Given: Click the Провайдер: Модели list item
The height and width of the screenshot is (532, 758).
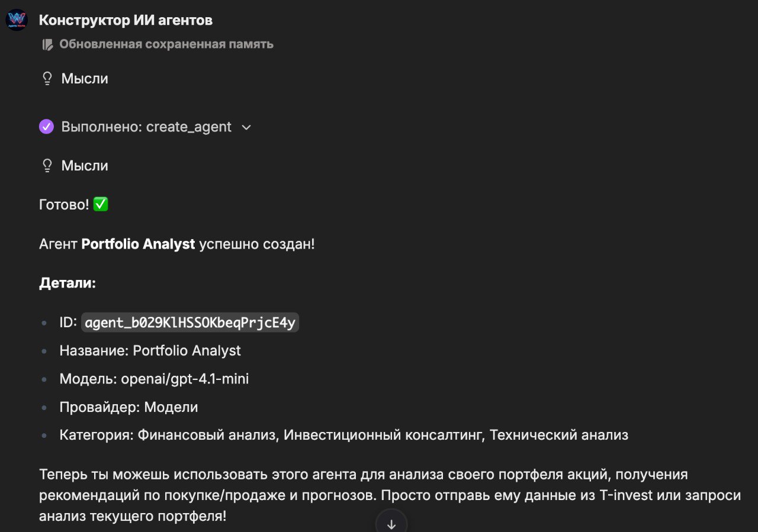Looking at the screenshot, I should click(129, 407).
